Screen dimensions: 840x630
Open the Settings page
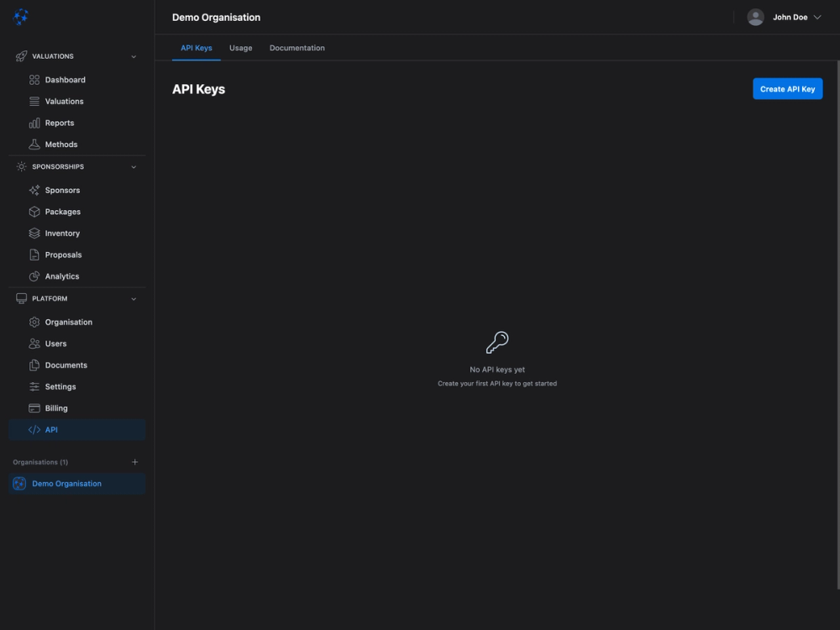tap(60, 386)
